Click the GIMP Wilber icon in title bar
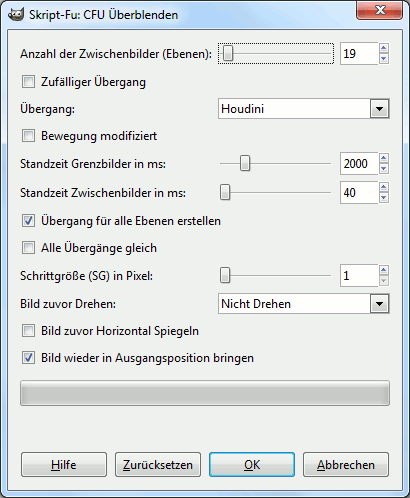The image size is (410, 498). pyautogui.click(x=16, y=14)
